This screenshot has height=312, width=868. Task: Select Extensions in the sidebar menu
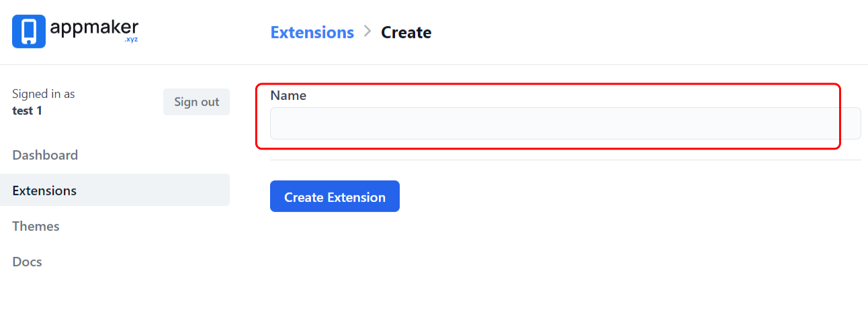[44, 191]
